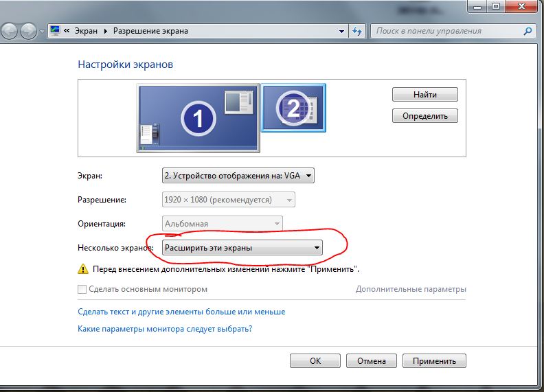Click the 'Применить' button
This screenshot has width=544, height=392.
tap(434, 360)
